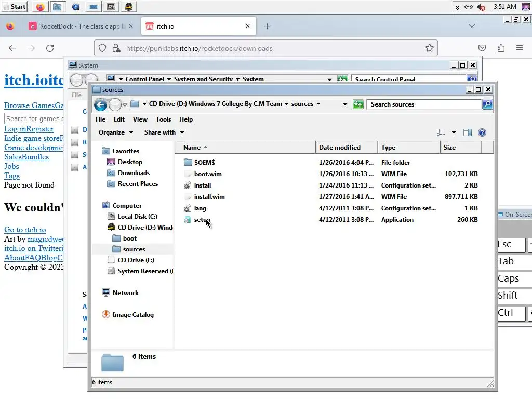Refresh the sources folder view
The height and width of the screenshot is (399, 532).
[358, 104]
